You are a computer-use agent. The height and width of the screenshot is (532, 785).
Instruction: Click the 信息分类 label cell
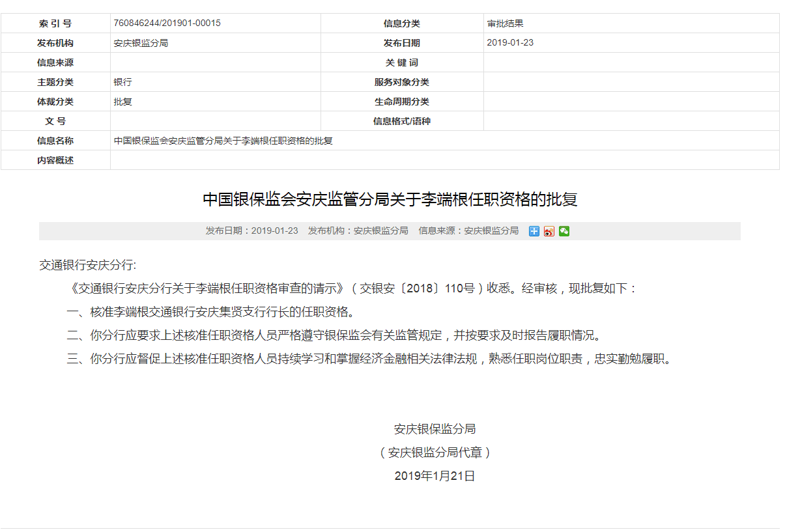[x=402, y=23]
